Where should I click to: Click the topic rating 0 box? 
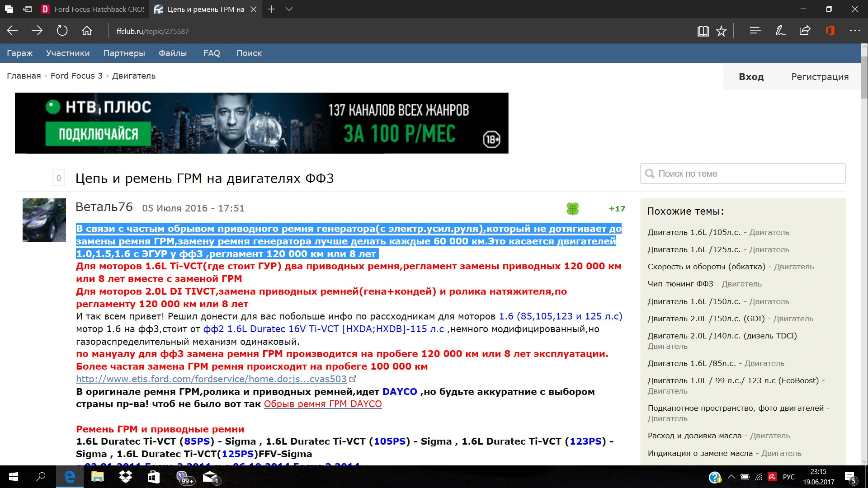(59, 178)
